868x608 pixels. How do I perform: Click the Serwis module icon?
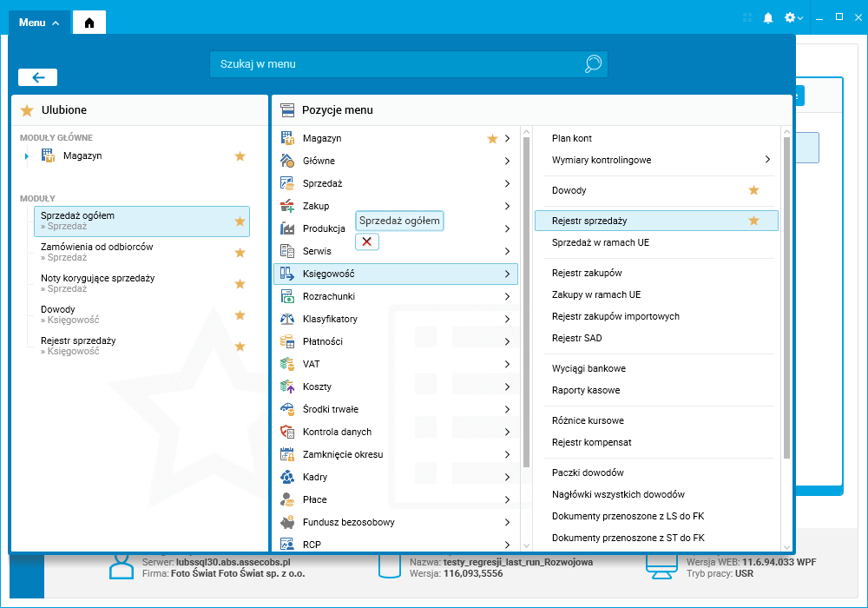click(287, 251)
